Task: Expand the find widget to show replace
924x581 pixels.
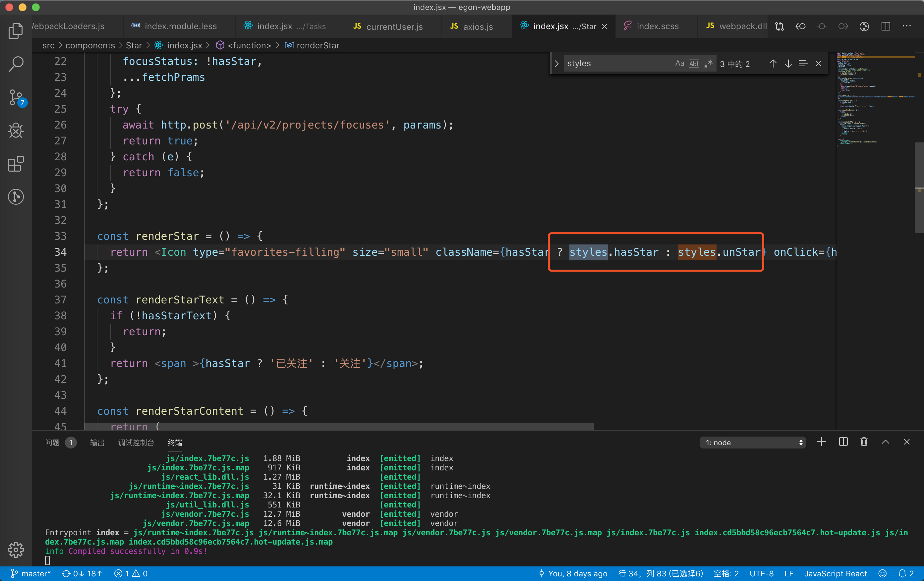Action: [556, 63]
